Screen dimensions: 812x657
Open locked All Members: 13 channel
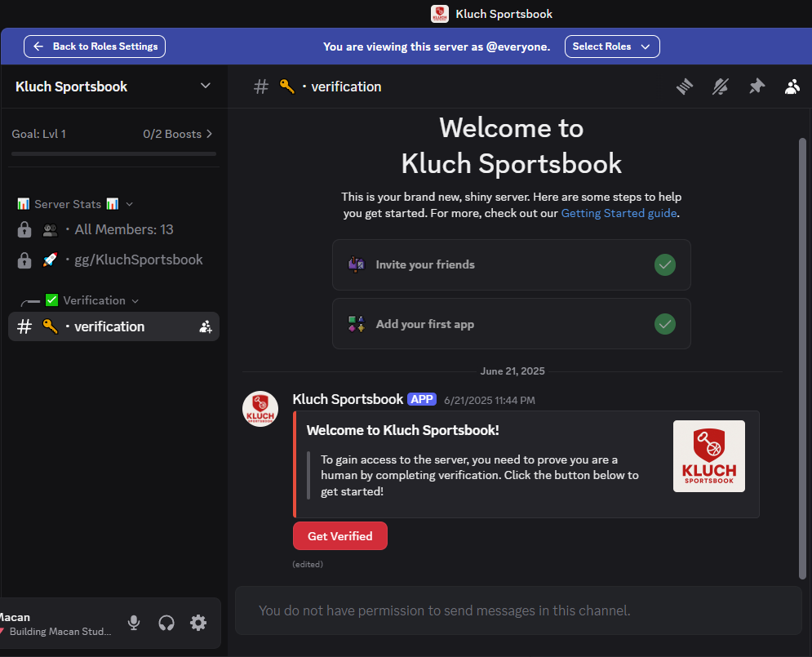pos(114,229)
